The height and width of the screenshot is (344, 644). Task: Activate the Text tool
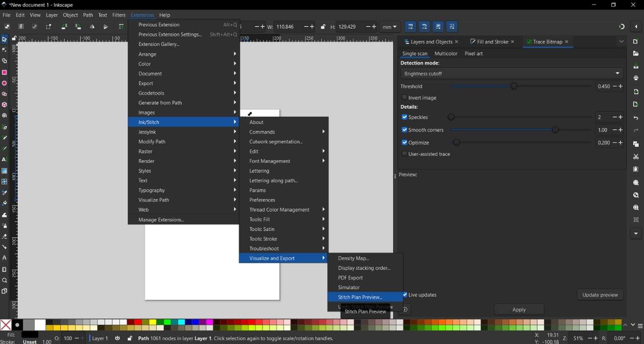tap(5, 160)
